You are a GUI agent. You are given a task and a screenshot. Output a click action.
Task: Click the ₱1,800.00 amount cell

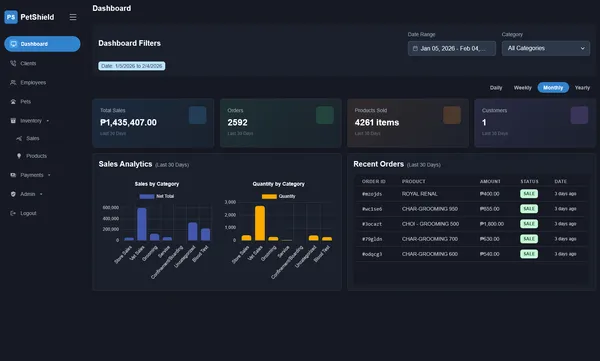click(492, 224)
